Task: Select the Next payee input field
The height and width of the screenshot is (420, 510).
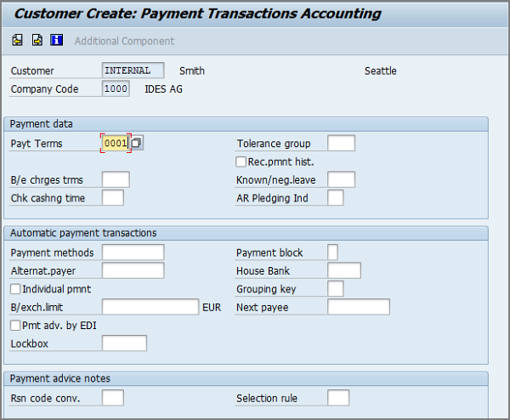Action: [358, 307]
